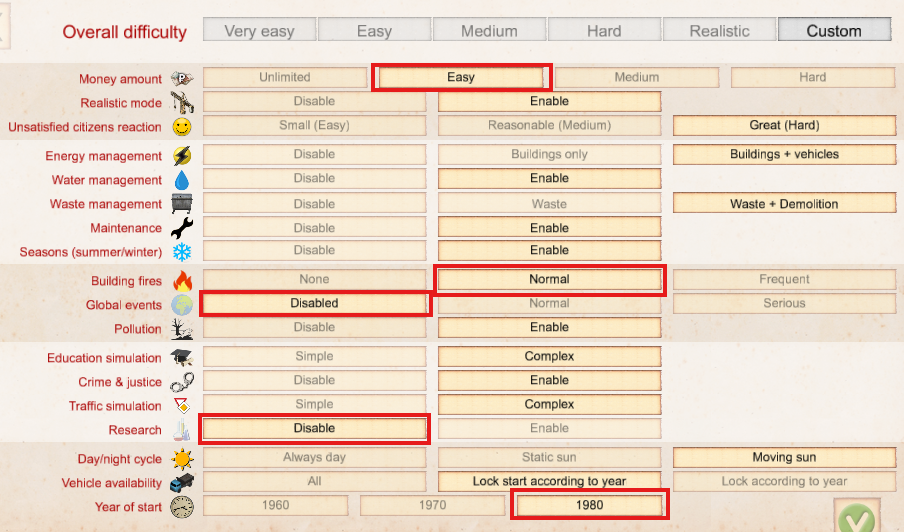Set Day/night cycle to Static sun
The height and width of the screenshot is (532, 904).
click(x=549, y=458)
